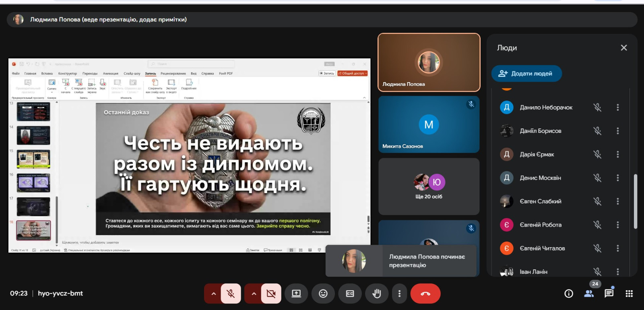Switch to the Вставка ribbon tab
Viewport: 644px width, 310px height.
tap(47, 74)
